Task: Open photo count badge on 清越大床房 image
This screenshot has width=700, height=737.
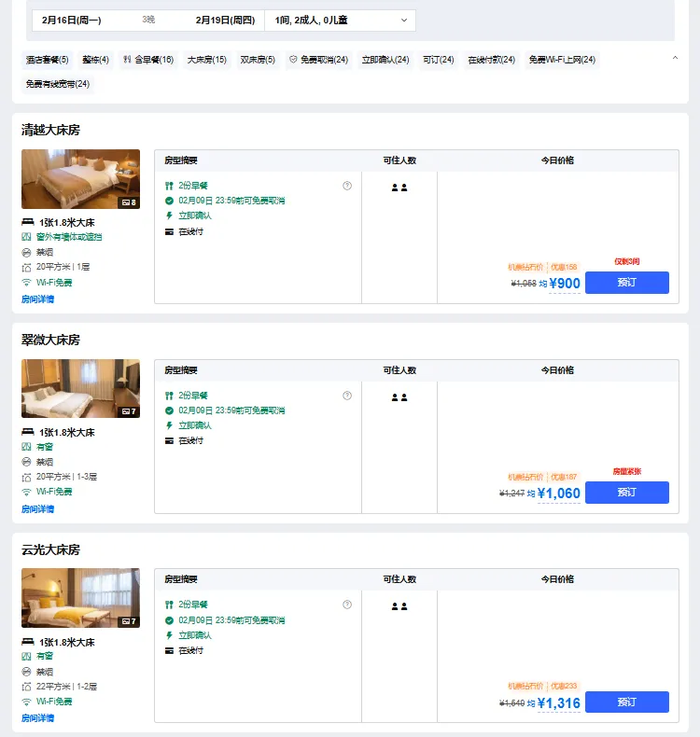Action: coord(128,202)
